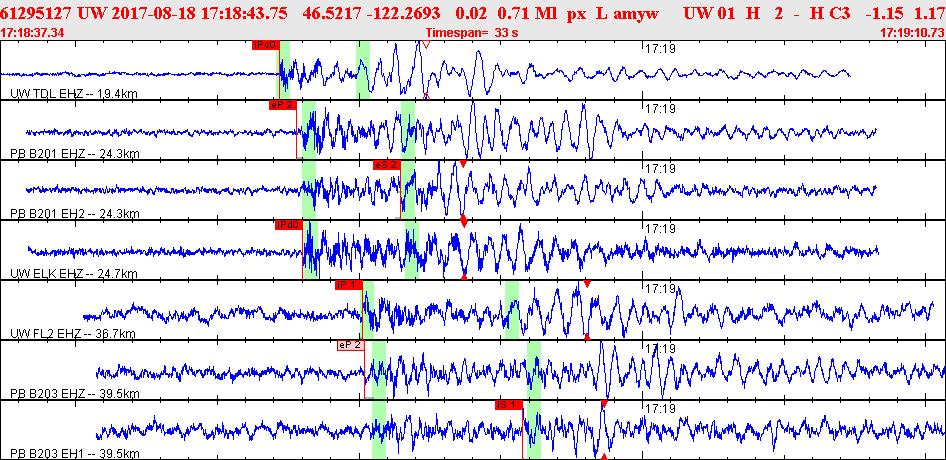Click the iS 1 pick flag on B203 EH1
Image resolution: width=946 pixels, height=460 pixels.
point(509,405)
